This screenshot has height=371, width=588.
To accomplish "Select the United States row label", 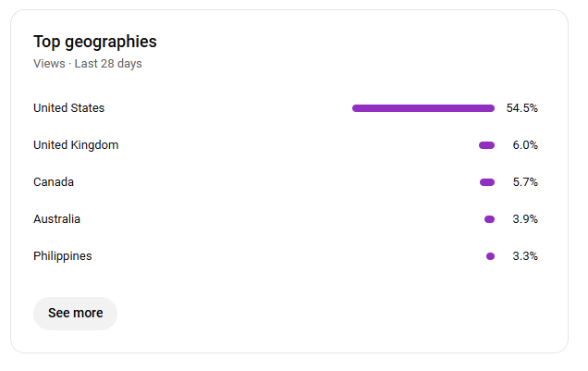I will tap(69, 108).
